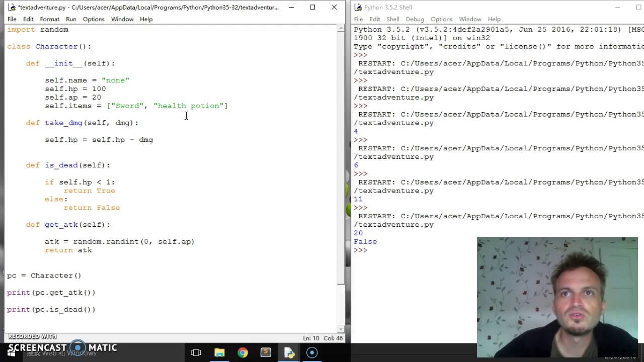Open the Format menu in the editor
This screenshot has height=362, width=644.
point(50,19)
